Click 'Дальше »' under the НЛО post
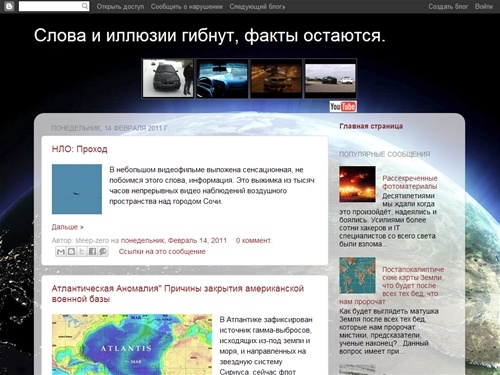Image resolution: width=500 pixels, height=375 pixels. click(x=68, y=227)
